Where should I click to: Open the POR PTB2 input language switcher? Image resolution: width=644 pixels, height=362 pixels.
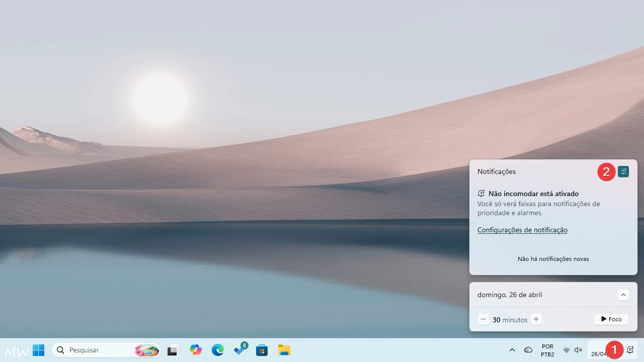[547, 350]
